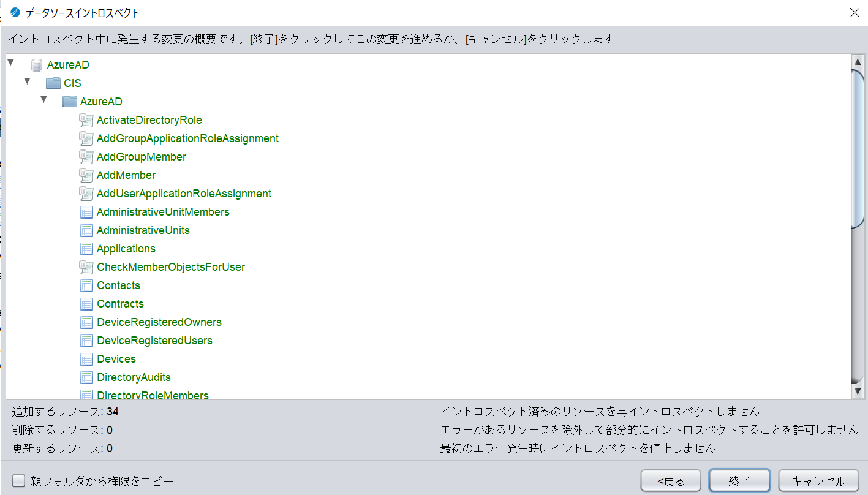The image size is (868, 495).
Task: Click the AddGroupMember procedure icon
Action: (86, 157)
